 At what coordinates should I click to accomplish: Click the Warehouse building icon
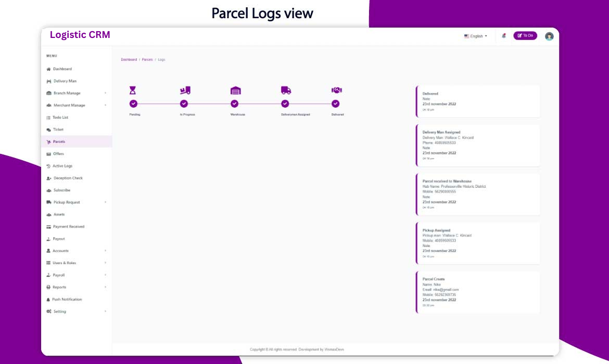[235, 90]
